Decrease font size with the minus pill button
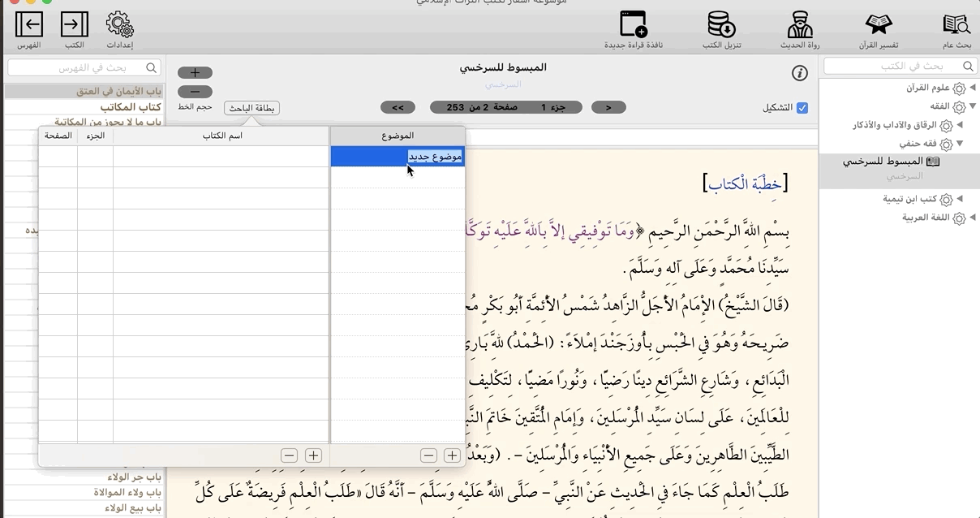980x518 pixels. [195, 92]
